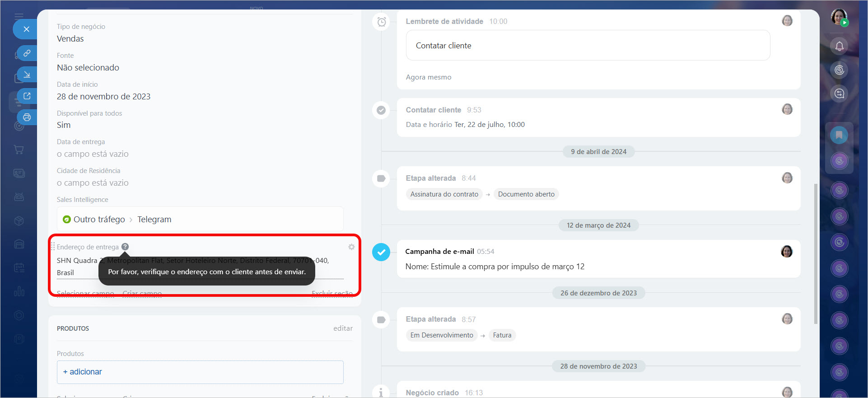Minimize the panel with the down-arrow icon

tap(27, 75)
